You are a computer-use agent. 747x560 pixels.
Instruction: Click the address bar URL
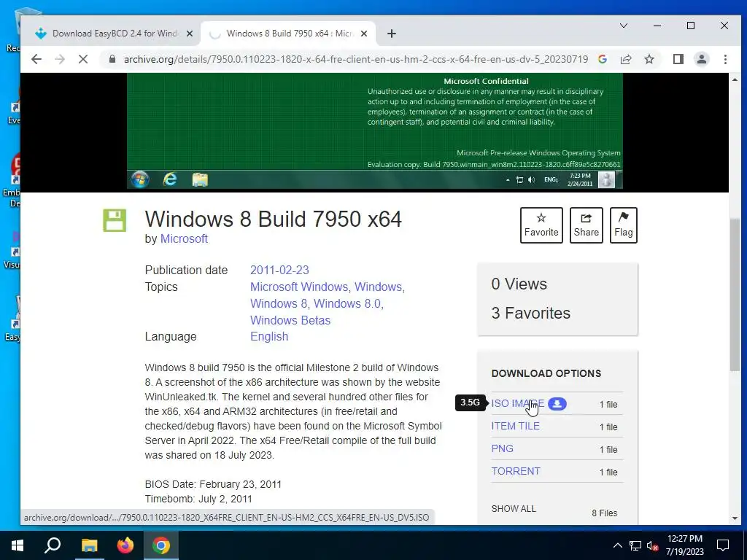(x=356, y=59)
